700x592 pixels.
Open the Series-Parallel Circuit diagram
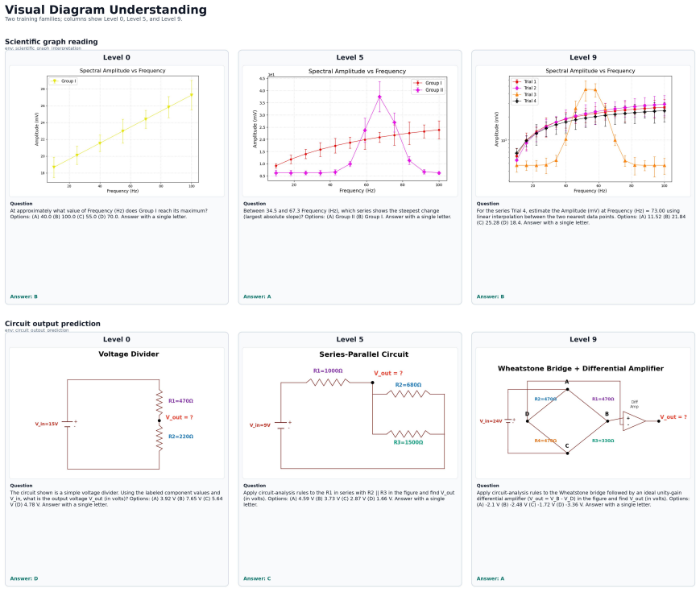[350, 413]
